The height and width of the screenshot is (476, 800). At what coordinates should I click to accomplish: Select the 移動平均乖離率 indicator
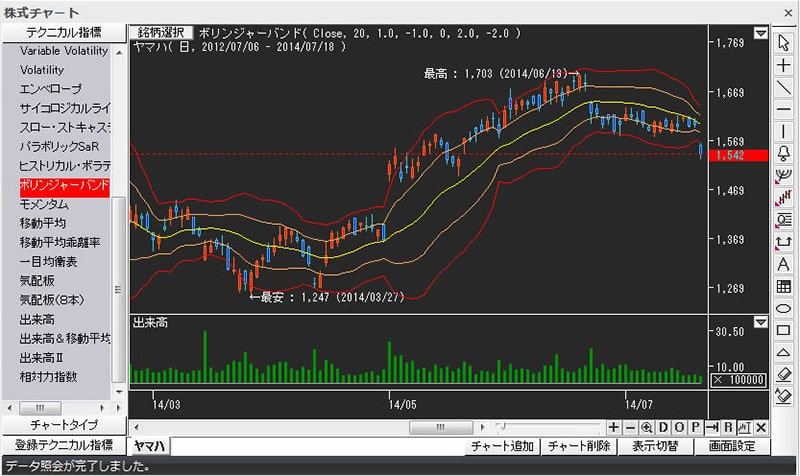click(60, 242)
